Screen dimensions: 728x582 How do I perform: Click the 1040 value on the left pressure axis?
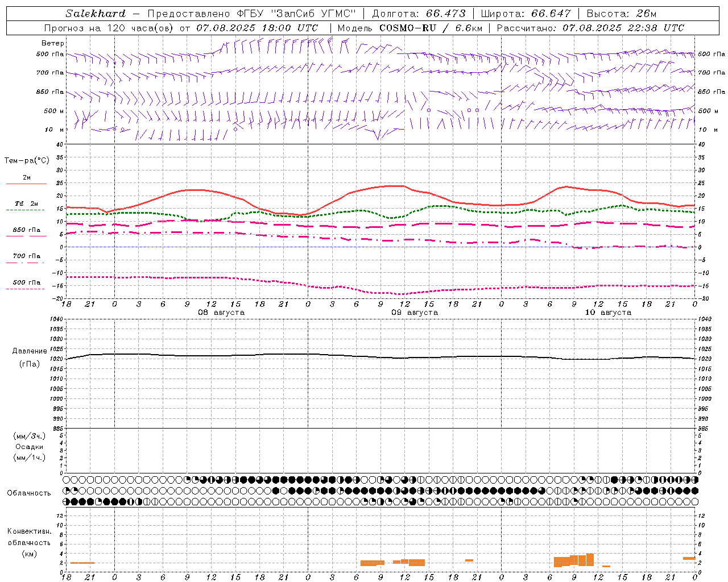(x=56, y=319)
